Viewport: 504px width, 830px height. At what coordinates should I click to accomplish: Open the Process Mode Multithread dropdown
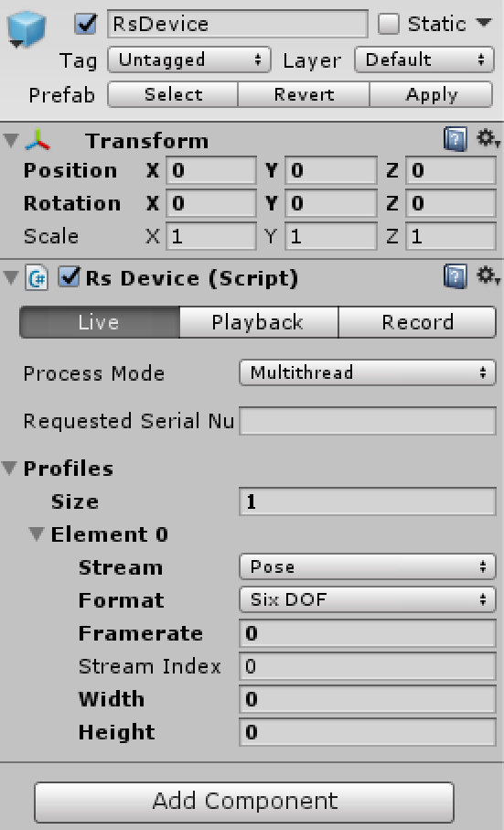tap(368, 373)
